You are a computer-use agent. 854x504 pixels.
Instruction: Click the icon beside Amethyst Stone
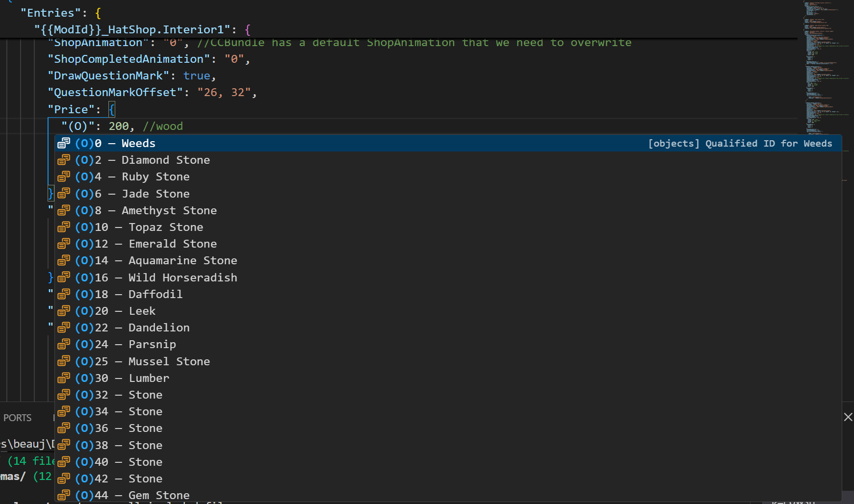coord(64,210)
